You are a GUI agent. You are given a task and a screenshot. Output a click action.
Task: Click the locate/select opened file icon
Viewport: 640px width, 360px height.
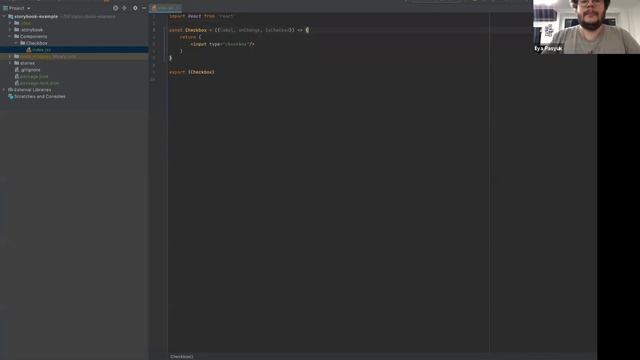point(116,8)
